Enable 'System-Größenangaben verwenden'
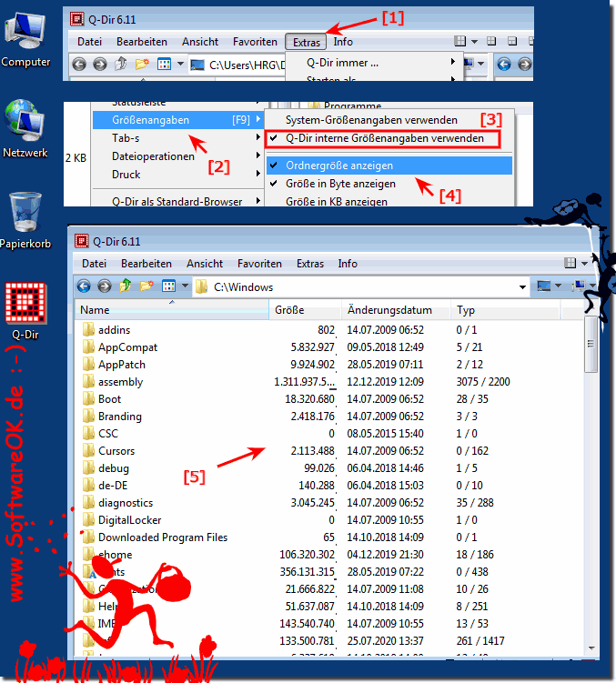The width and height of the screenshot is (616, 683). [x=389, y=120]
